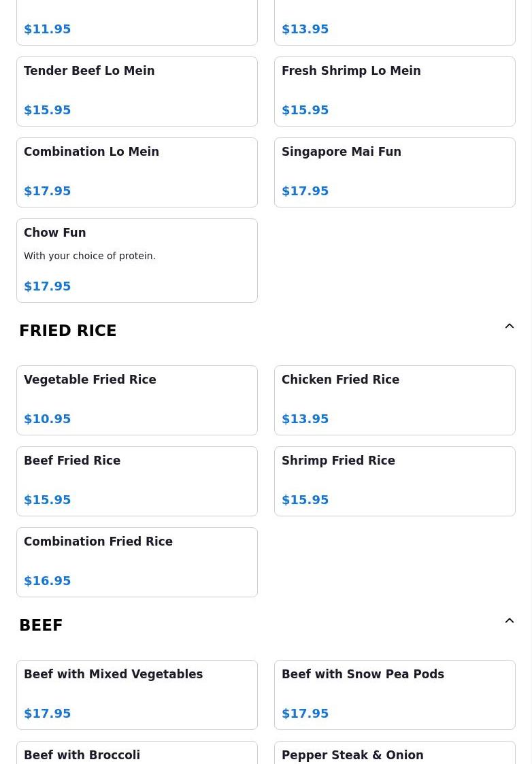This screenshot has width=532, height=764.
Task: Click the BEEF section heading
Action: 41,625
